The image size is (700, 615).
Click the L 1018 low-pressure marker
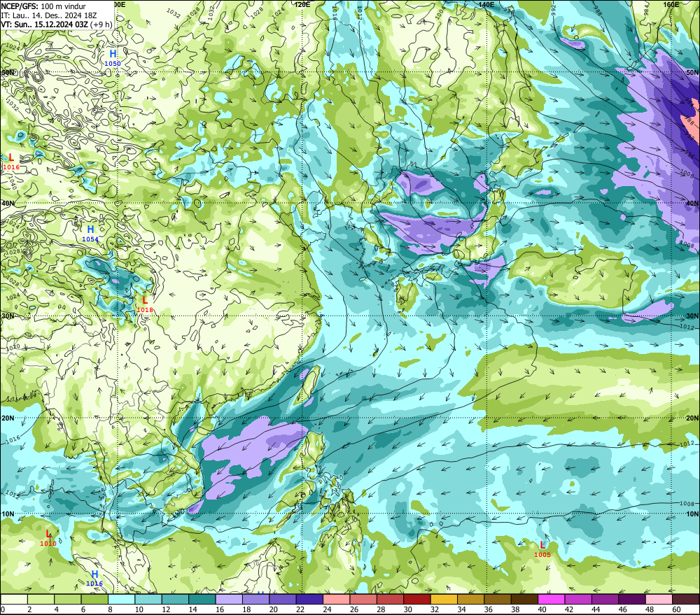tap(145, 304)
